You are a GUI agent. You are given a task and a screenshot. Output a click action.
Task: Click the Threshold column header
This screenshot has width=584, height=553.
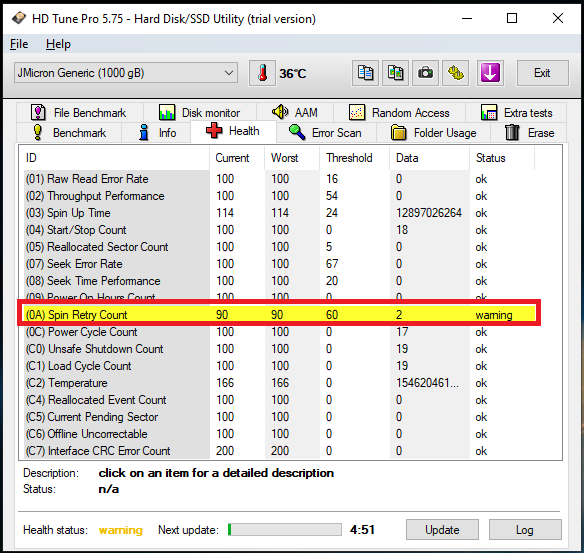[355, 158]
